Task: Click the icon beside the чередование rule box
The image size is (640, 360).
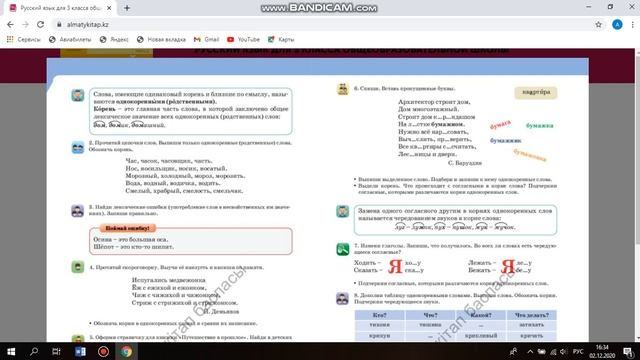Action: tap(342, 211)
